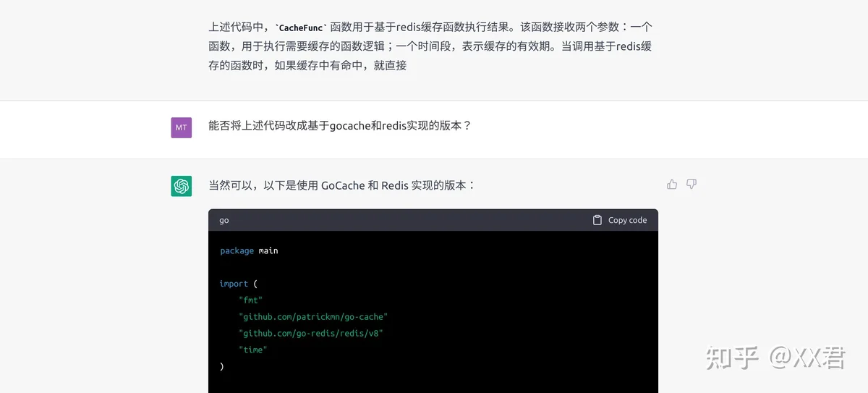Image resolution: width=868 pixels, height=393 pixels.
Task: Click the "package main" code line
Action: click(249, 250)
